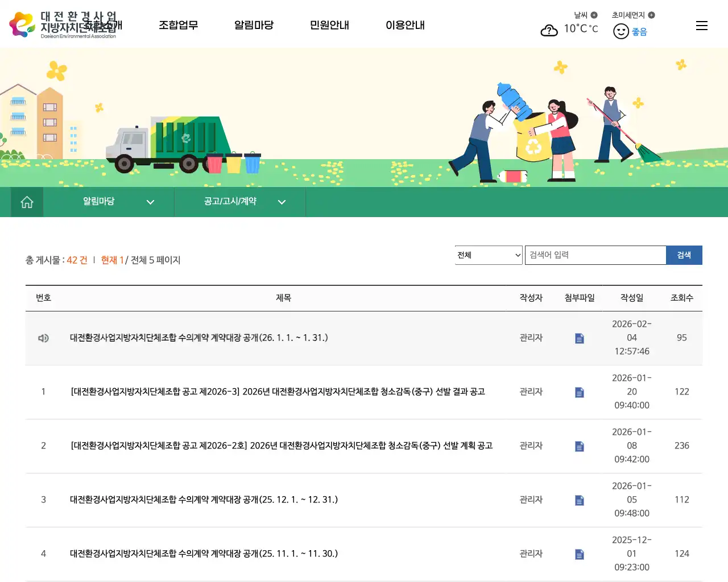Click the home icon in the breadcrumb bar
The image size is (728, 582).
[x=27, y=202]
